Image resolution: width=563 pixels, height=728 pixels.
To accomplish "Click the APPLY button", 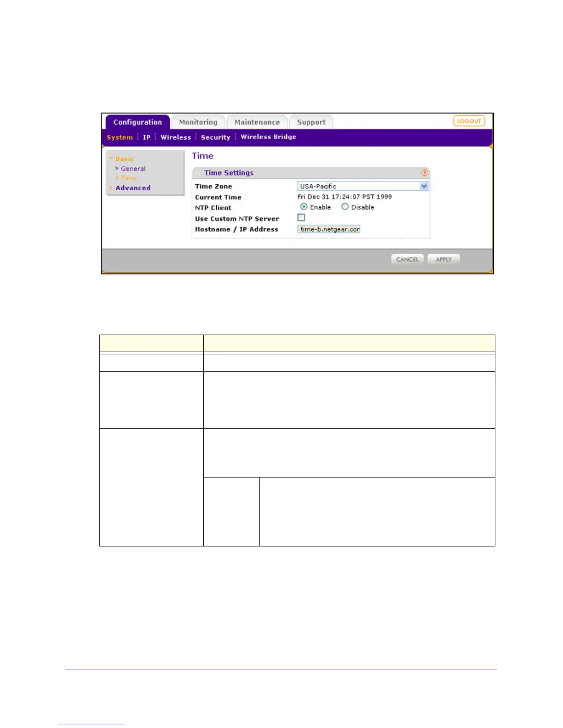I will [x=444, y=260].
